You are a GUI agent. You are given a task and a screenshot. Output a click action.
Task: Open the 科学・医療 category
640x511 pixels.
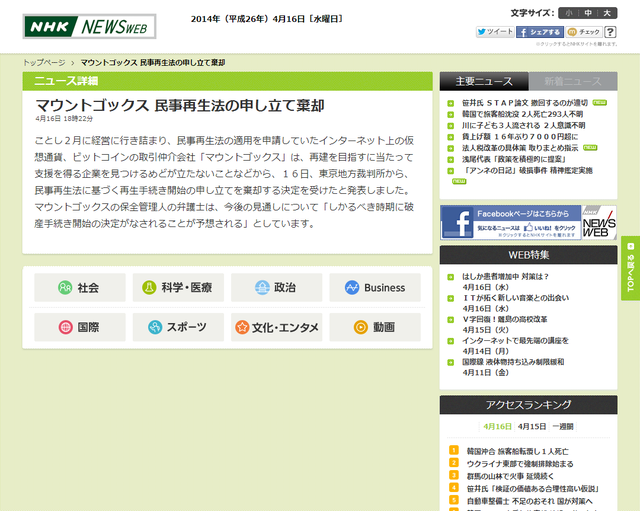click(x=178, y=287)
